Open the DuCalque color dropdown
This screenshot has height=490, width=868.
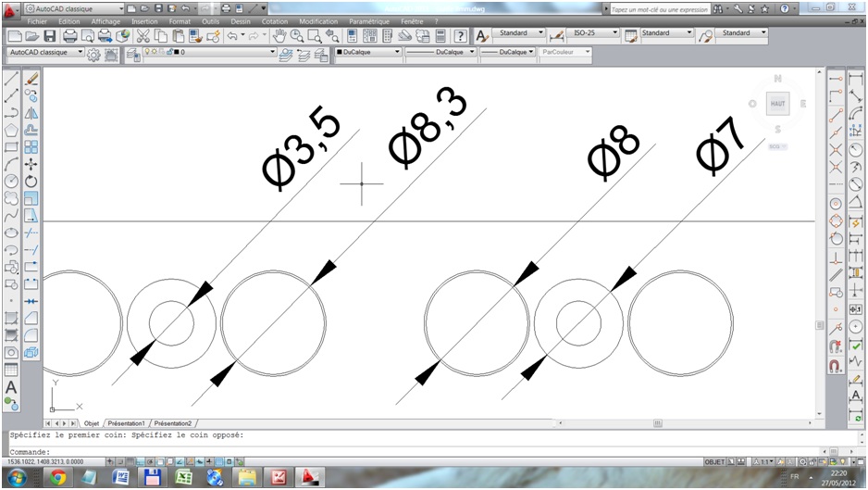[x=368, y=52]
